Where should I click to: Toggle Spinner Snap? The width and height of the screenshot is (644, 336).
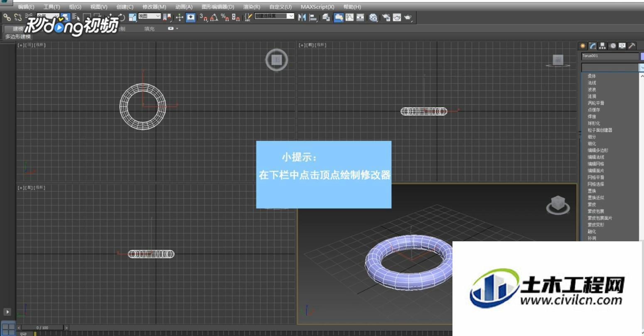point(236,17)
